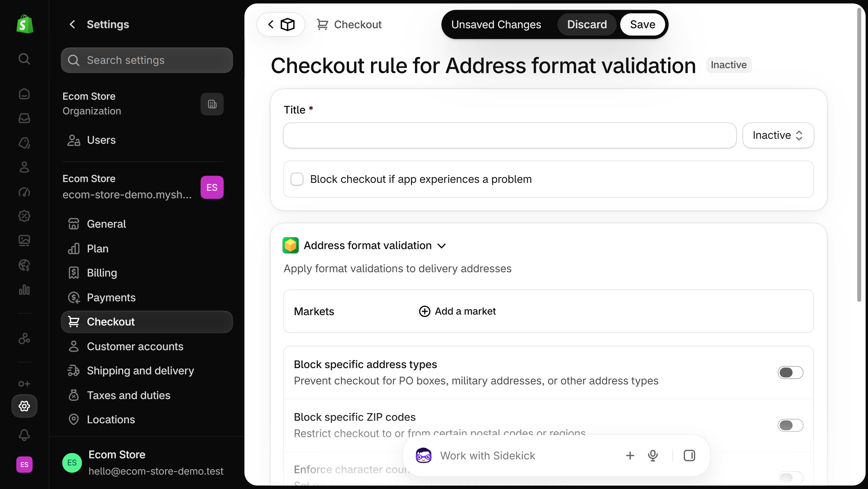
Task: Open the notifications bell icon
Action: pos(24,435)
